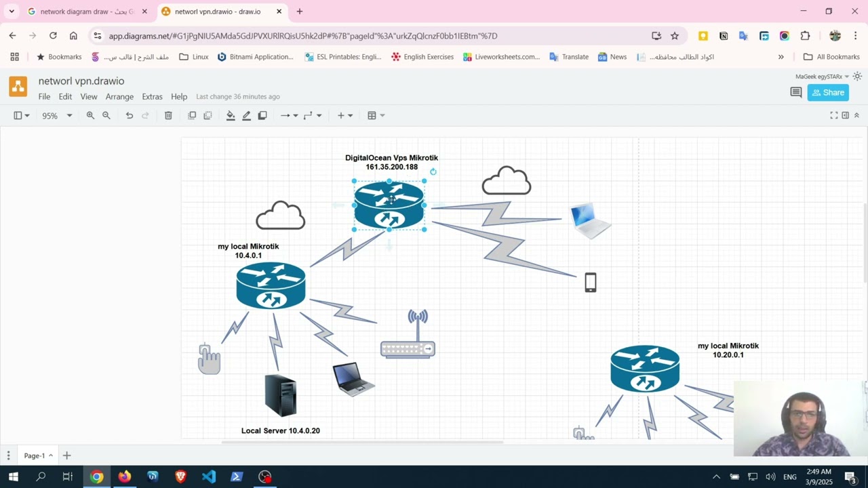The image size is (868, 488).
Task: Select the router labeled 10.4.0.1
Action: pos(271,286)
